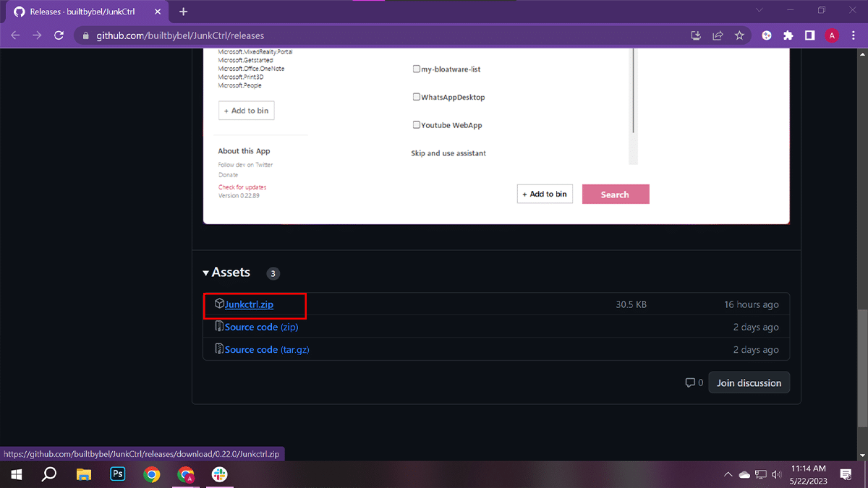Open a new tab with the plus icon

pos(183,12)
